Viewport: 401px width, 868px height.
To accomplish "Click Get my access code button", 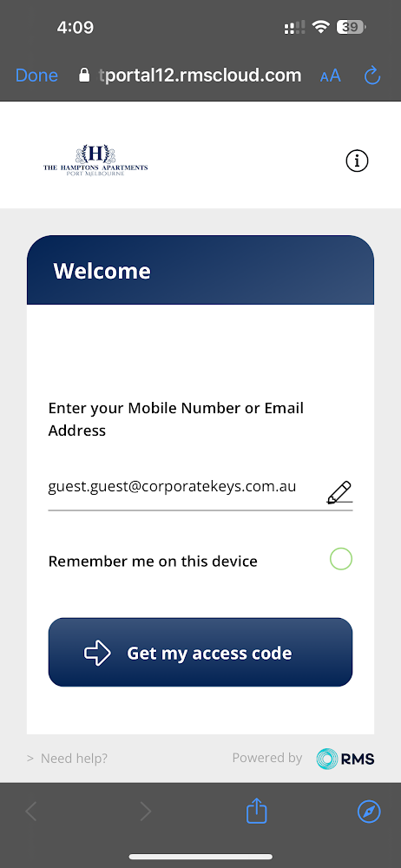I will [200, 652].
